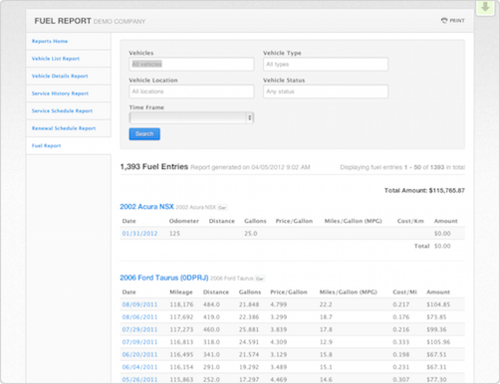Select Fuel Report in sidebar
Screen dimensions: 500x384
click(46, 146)
